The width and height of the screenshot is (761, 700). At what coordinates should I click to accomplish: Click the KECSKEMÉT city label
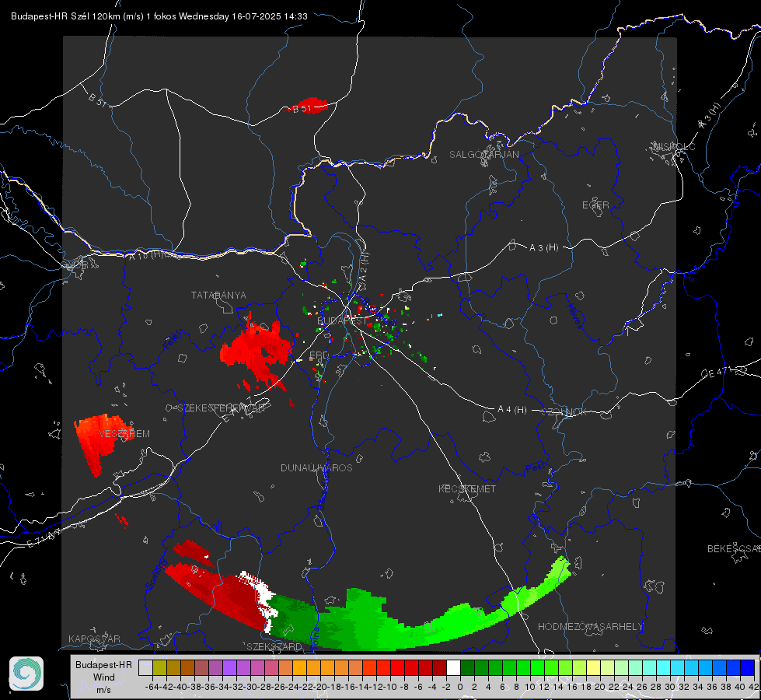pyautogui.click(x=467, y=488)
